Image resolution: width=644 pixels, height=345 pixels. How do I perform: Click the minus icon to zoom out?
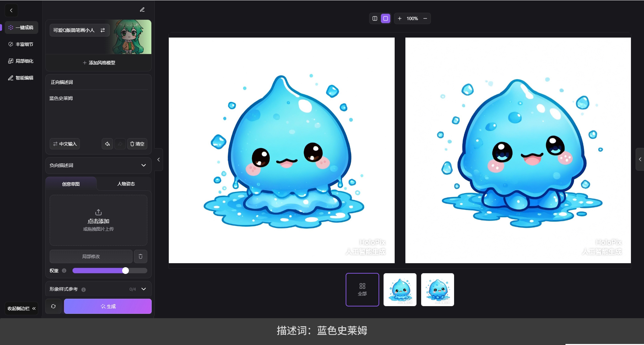[x=425, y=18]
